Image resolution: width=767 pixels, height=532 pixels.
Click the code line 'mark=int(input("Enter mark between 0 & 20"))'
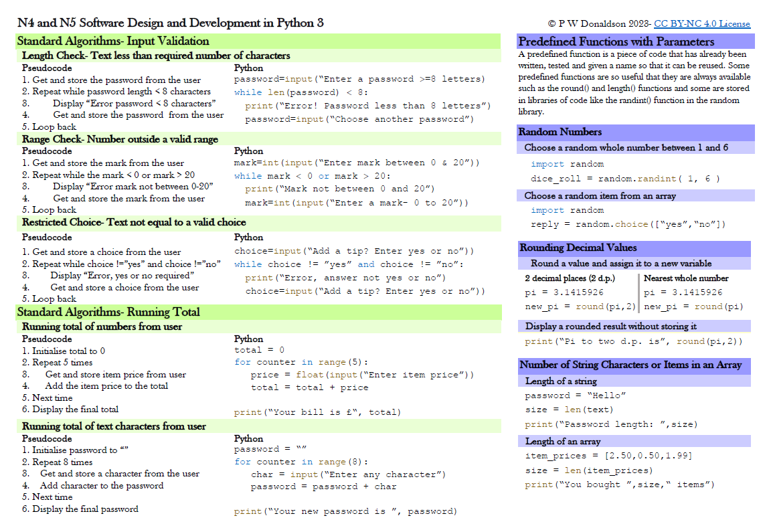[357, 163]
